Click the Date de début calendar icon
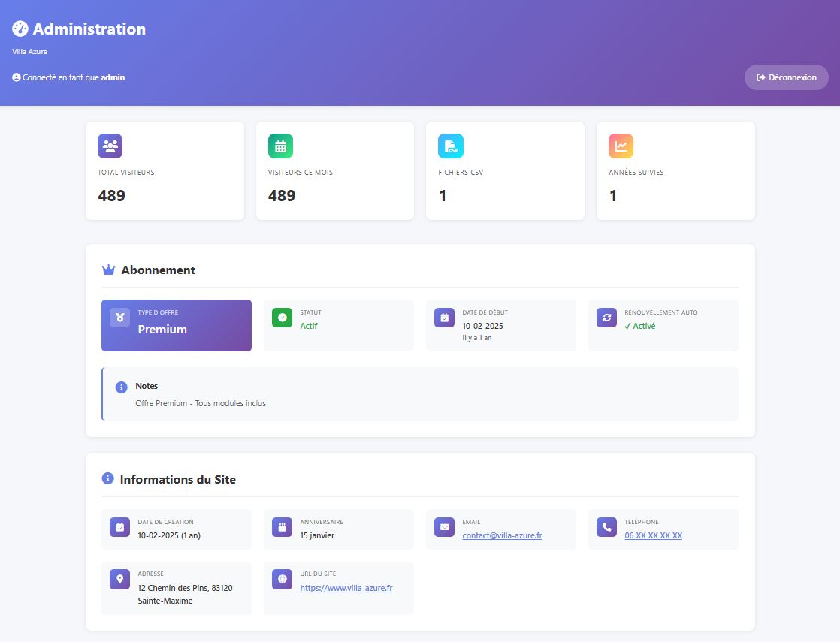 [444, 318]
